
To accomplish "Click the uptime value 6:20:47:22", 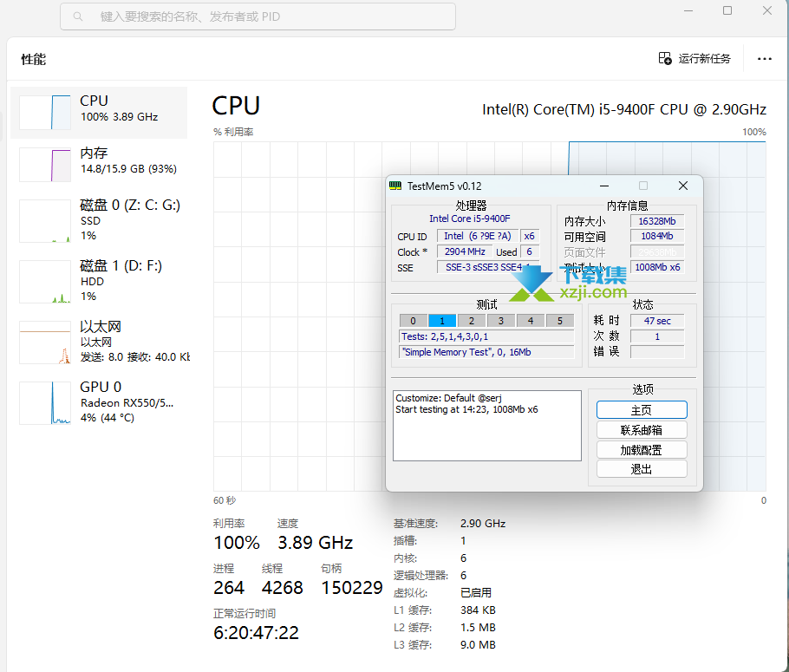I will [x=256, y=633].
